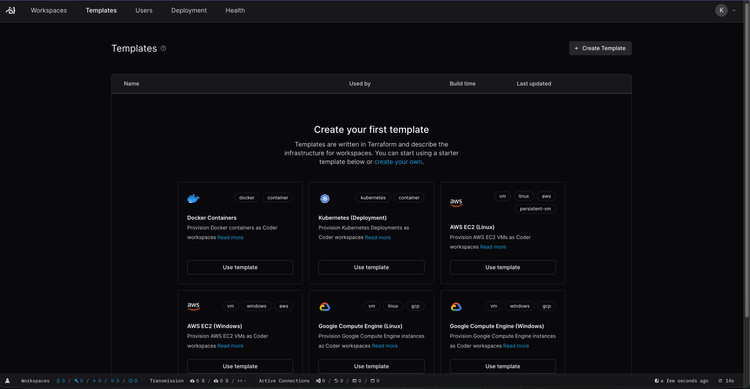
Task: Click the AWS logo on EC2 (Linux) card
Action: point(456,202)
